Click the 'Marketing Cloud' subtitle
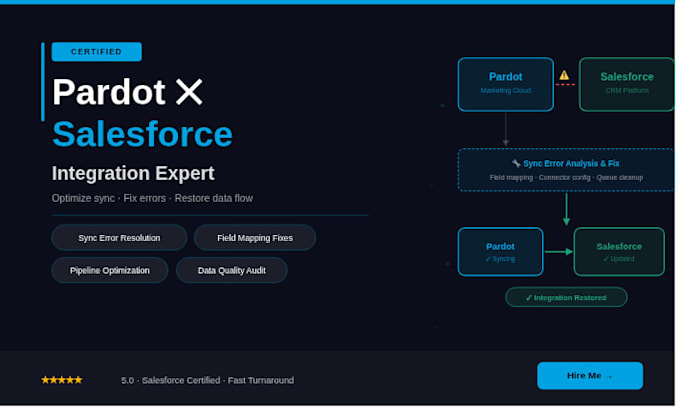This screenshot has height=411, width=680. click(506, 90)
